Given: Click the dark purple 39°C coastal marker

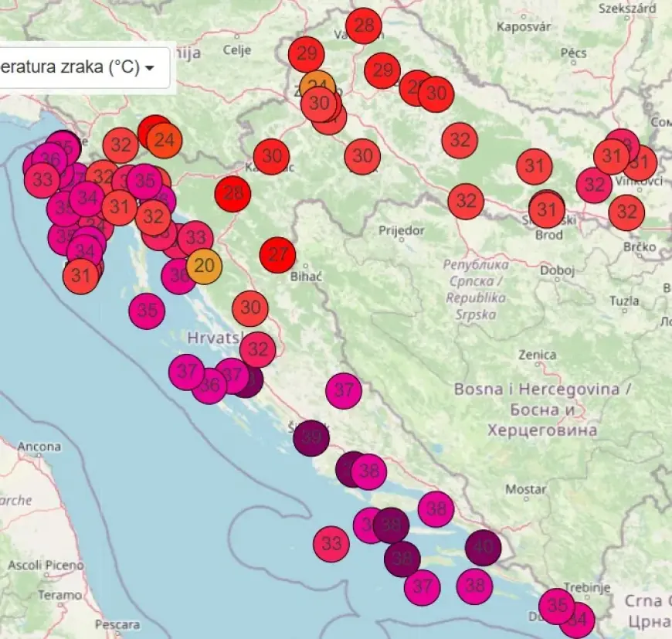Looking at the screenshot, I should click(311, 438).
